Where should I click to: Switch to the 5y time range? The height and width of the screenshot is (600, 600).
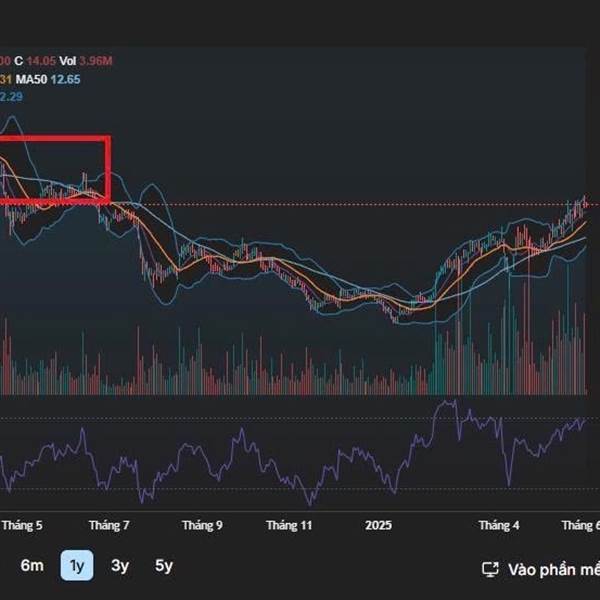point(164,565)
